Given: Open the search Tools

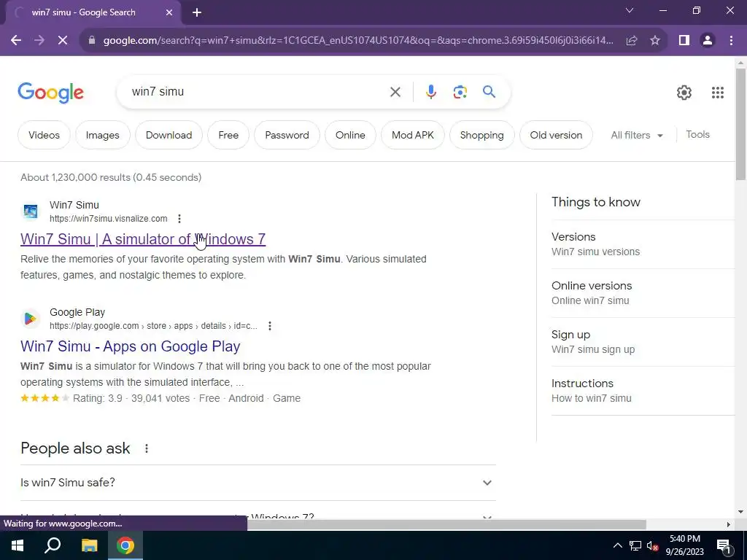Looking at the screenshot, I should pos(697,135).
